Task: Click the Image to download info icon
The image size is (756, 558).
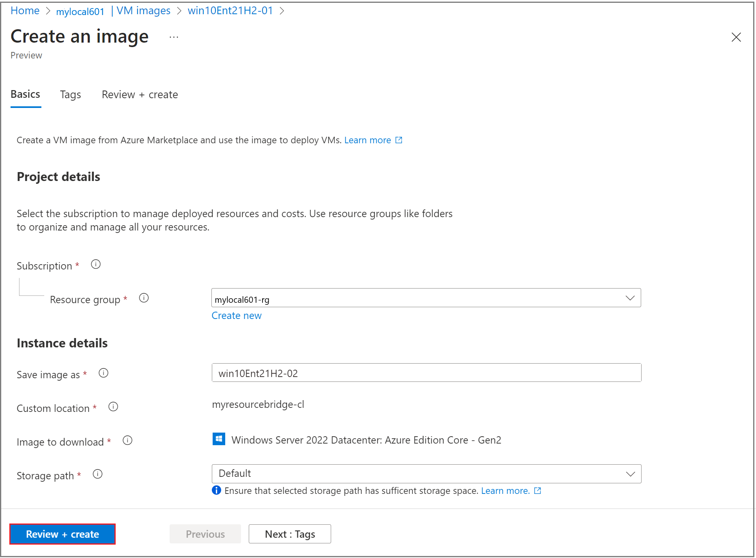Action: coord(127,440)
